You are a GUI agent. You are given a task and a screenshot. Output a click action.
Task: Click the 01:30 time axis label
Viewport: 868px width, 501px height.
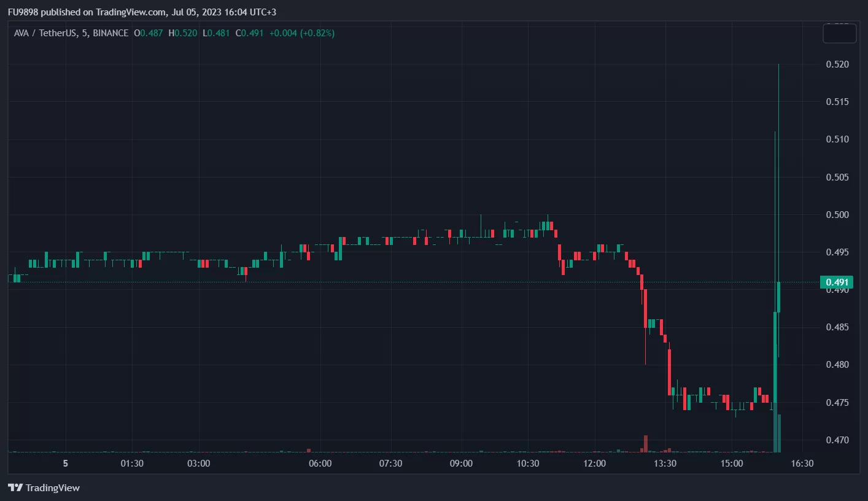(x=131, y=464)
